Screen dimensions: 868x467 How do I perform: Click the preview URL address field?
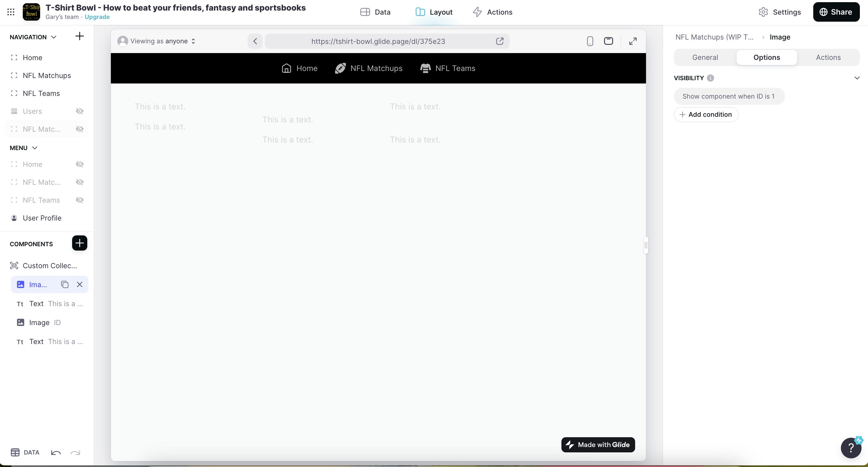coord(378,41)
